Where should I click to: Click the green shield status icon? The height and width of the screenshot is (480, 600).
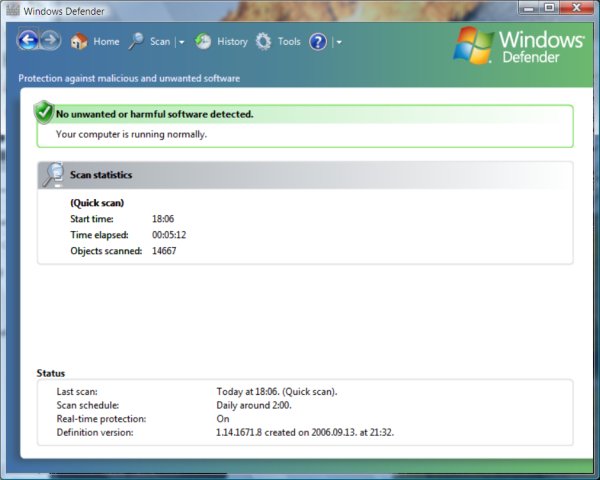tap(43, 111)
